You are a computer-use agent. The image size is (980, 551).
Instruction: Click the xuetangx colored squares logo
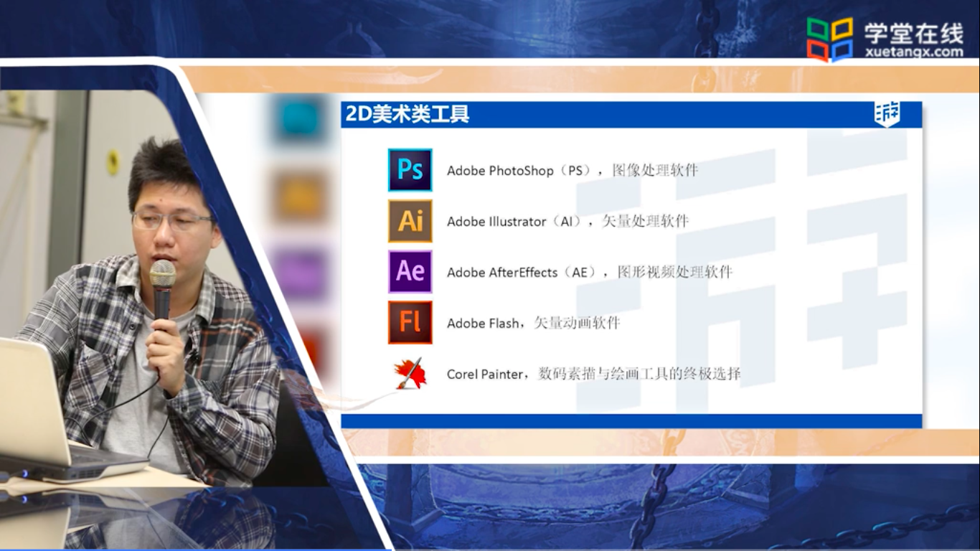(829, 39)
